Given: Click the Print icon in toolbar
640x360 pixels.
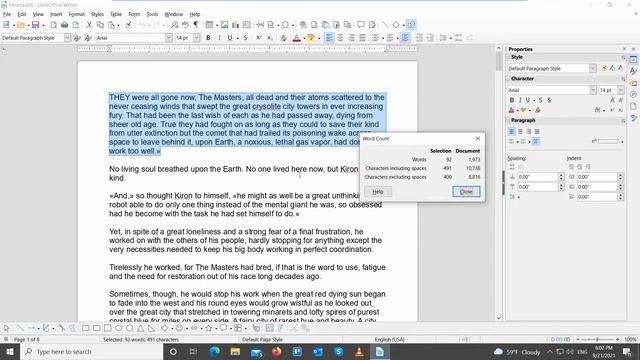Looking at the screenshot, I should (64, 25).
